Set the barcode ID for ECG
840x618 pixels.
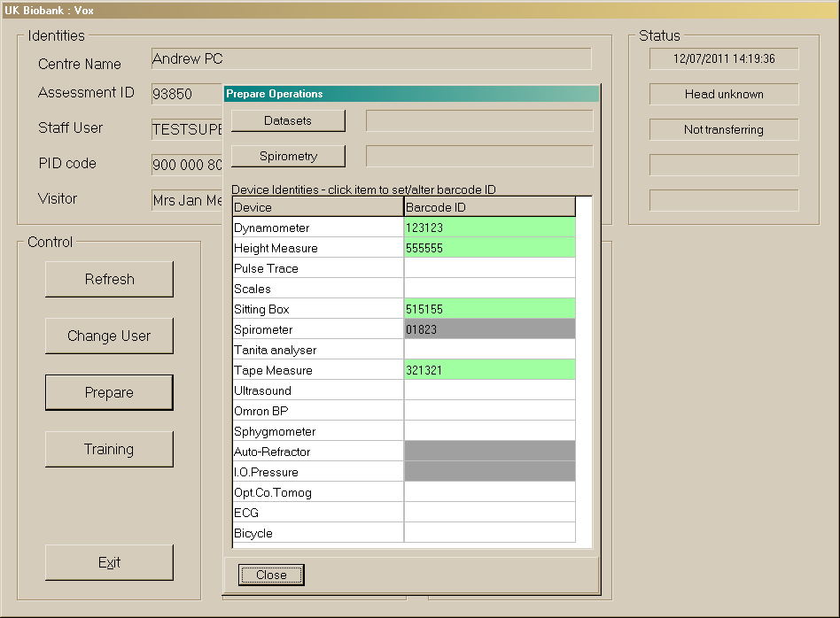pos(489,513)
